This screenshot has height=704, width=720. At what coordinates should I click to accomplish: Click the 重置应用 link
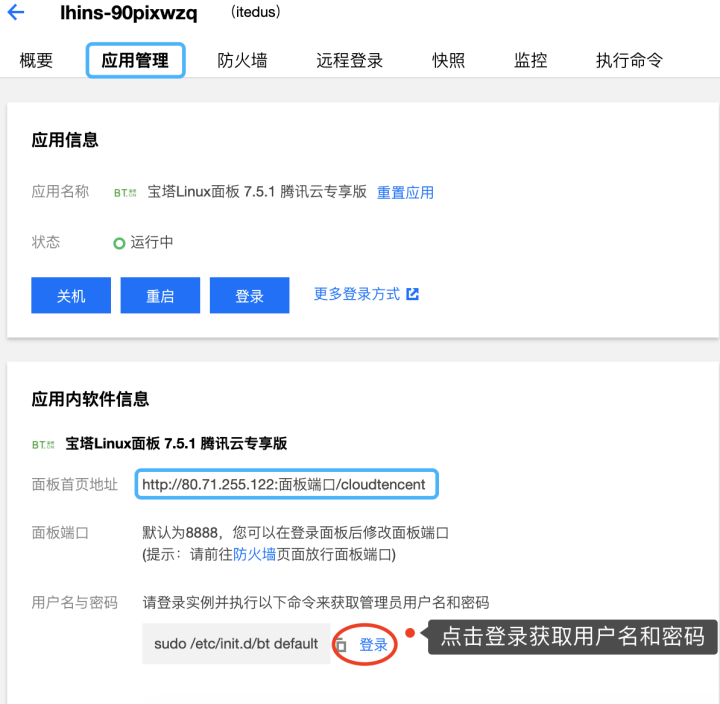coord(405,192)
